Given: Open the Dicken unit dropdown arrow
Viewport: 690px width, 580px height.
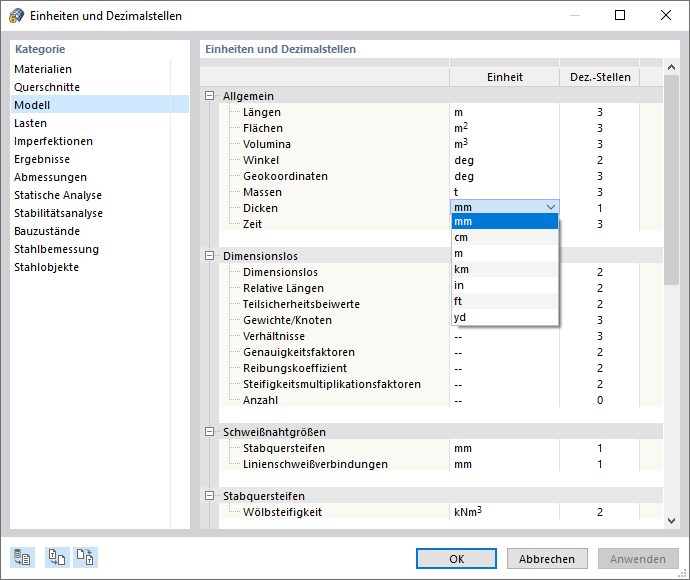Looking at the screenshot, I should [550, 208].
